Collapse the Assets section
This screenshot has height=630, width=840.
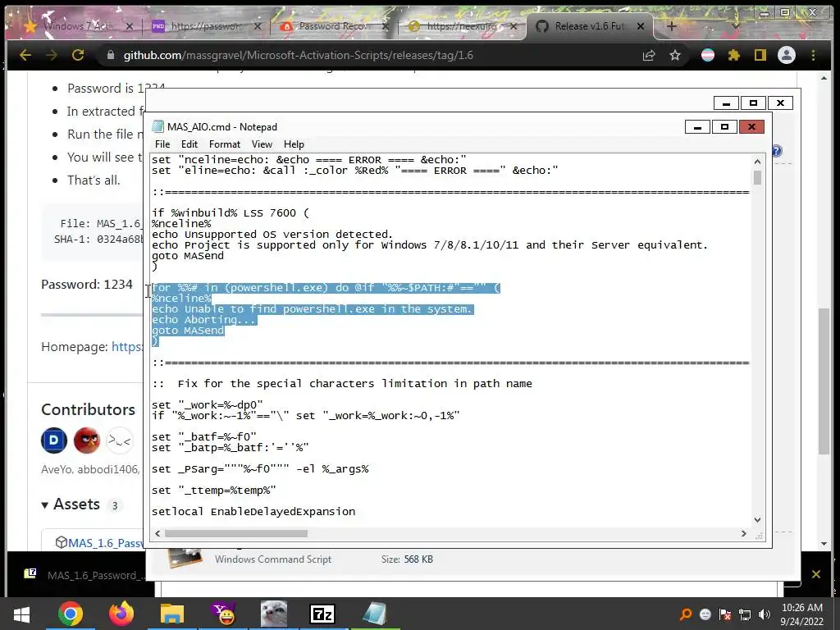pos(45,505)
